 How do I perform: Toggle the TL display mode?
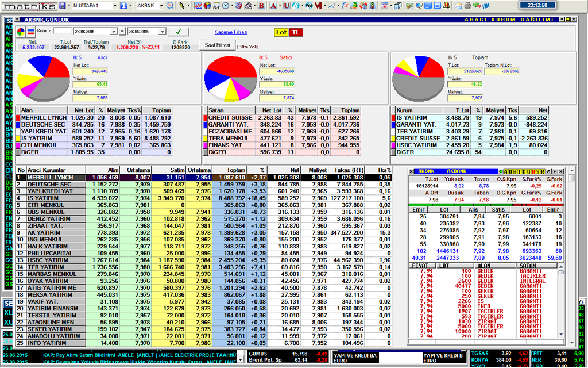(295, 32)
